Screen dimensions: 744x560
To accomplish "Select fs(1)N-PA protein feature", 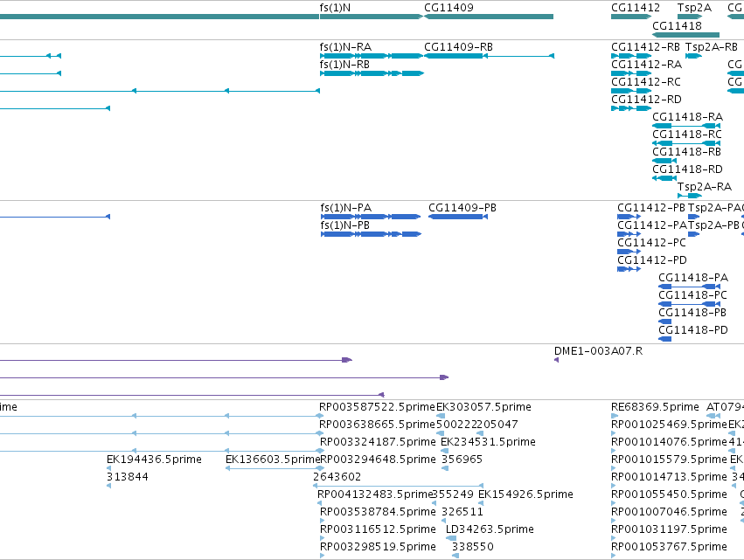I will pos(371,217).
